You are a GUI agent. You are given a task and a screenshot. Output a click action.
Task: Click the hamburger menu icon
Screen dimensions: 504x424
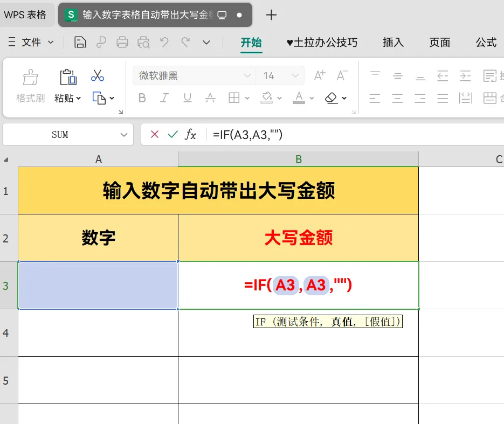pyautogui.click(x=12, y=42)
